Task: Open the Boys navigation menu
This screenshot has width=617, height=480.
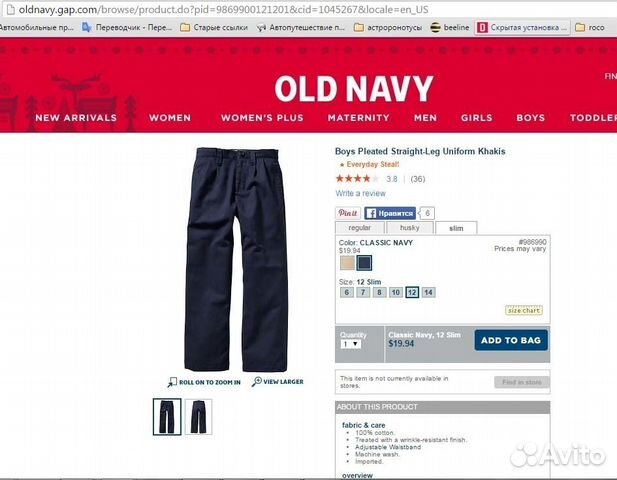Action: 530,118
